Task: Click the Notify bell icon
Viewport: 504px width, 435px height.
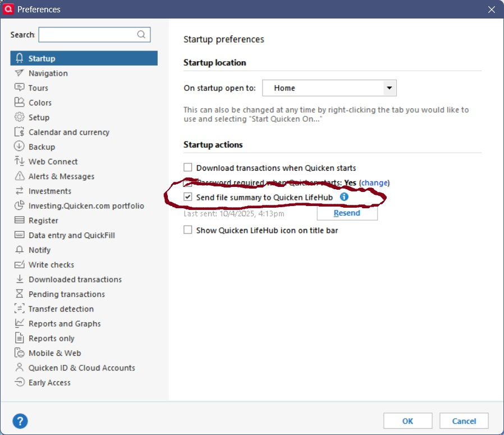Action: pyautogui.click(x=19, y=250)
